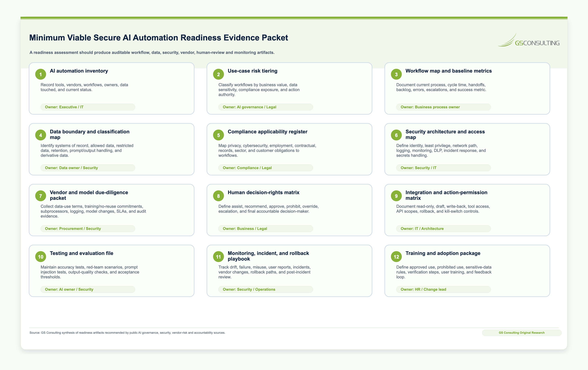Click the number 5 circle badge

[218, 135]
